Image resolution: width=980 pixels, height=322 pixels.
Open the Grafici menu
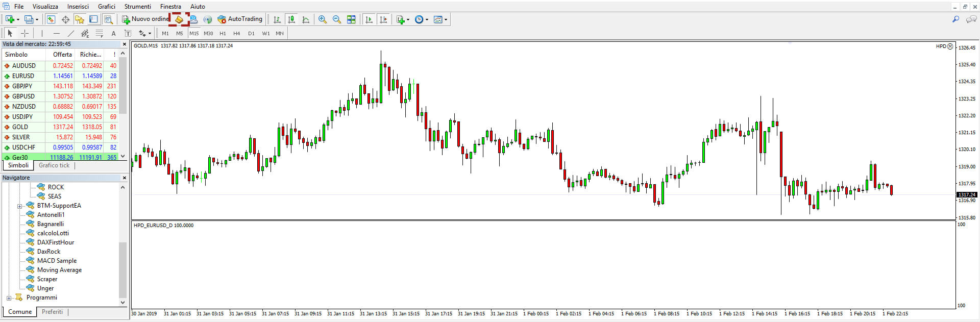[107, 7]
